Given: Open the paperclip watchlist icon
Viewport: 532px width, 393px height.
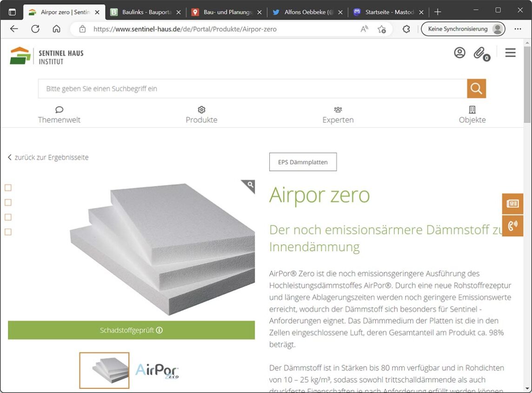Looking at the screenshot, I should (481, 53).
